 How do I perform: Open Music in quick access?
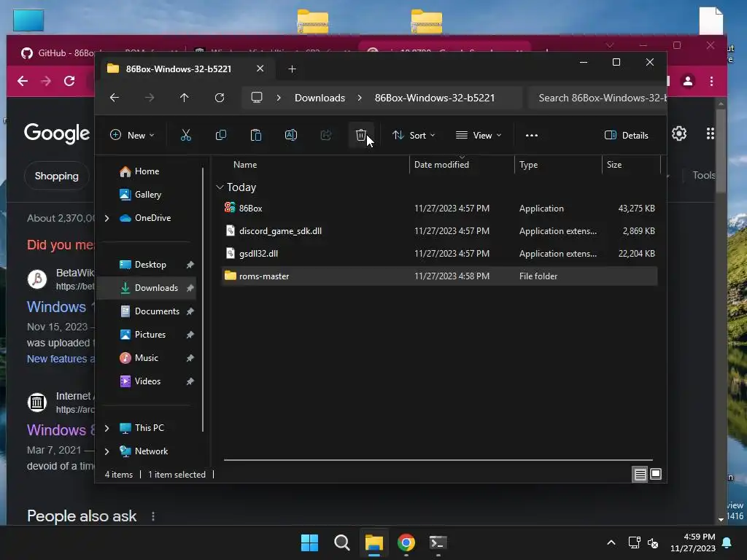coord(146,357)
